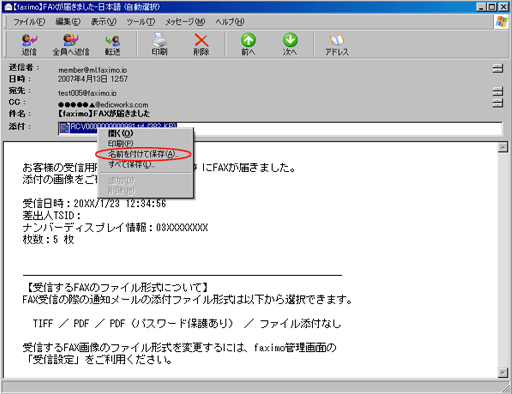Click ナンバーディスプレイ情報 line in body
The image size is (512, 394).
coord(115,227)
